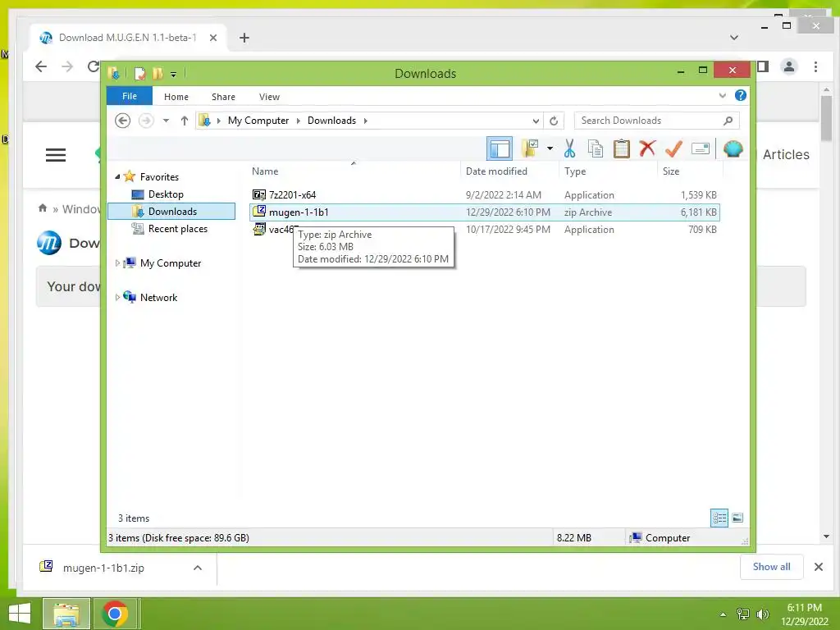Switch to details view in status corner

(719, 518)
